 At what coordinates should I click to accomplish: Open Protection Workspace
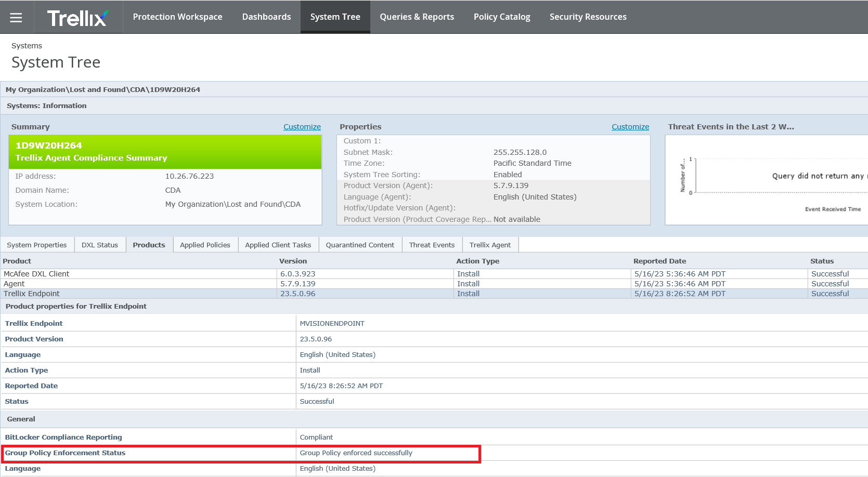[x=177, y=17]
